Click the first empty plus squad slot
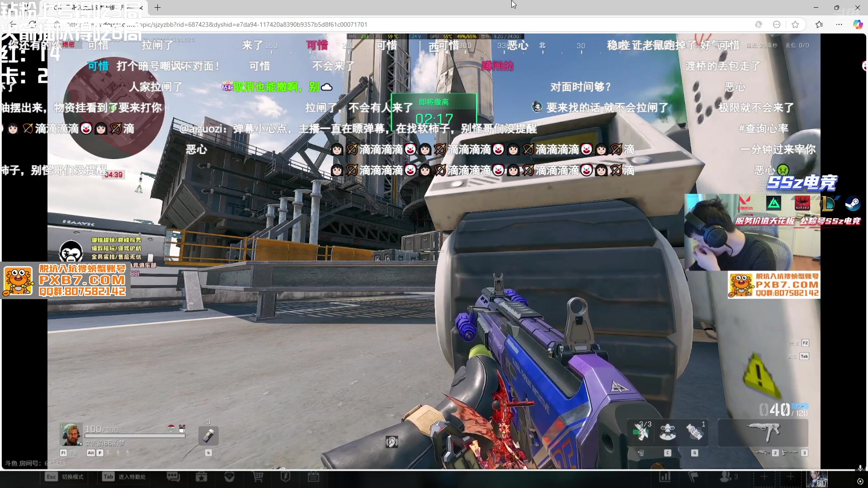Screen dimensions: 868x488 pos(764,477)
